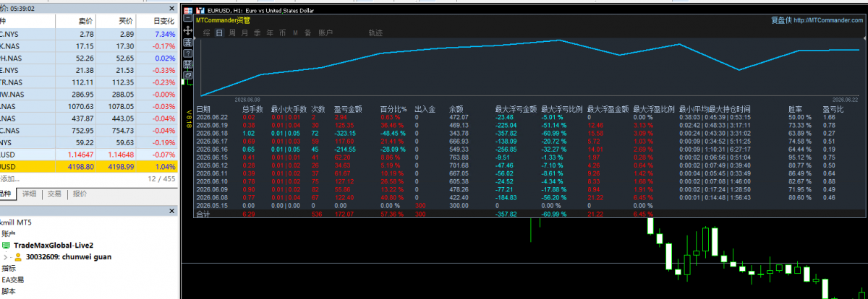This screenshot has width=868, height=299.
Task: Click the 2026.06.08 start date on the chart axis
Action: (247, 100)
